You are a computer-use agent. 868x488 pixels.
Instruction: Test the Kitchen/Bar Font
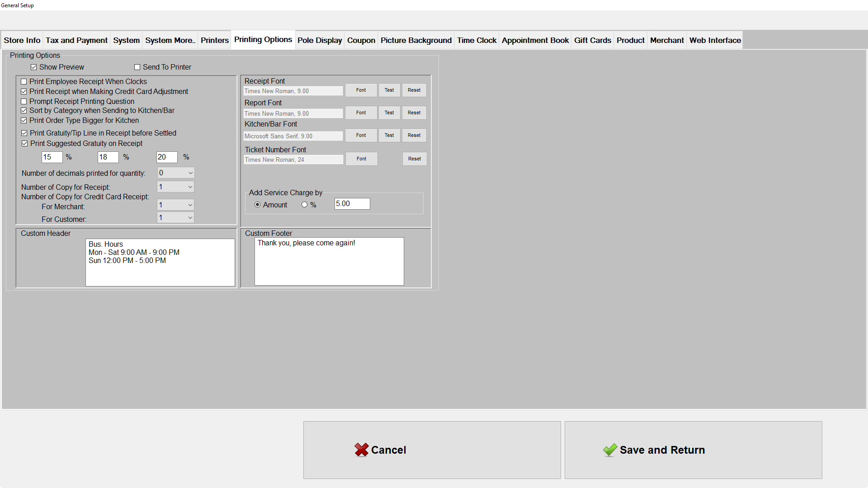pyautogui.click(x=389, y=136)
